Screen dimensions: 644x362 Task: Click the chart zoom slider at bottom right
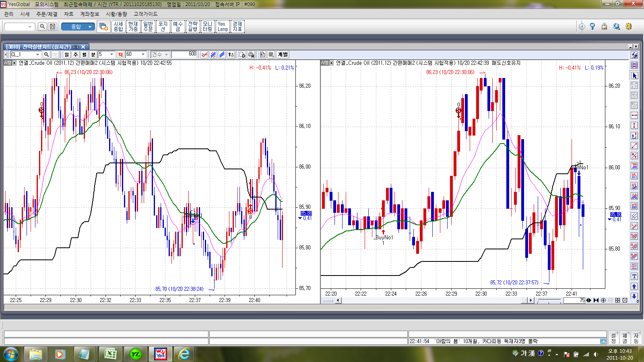549,300
